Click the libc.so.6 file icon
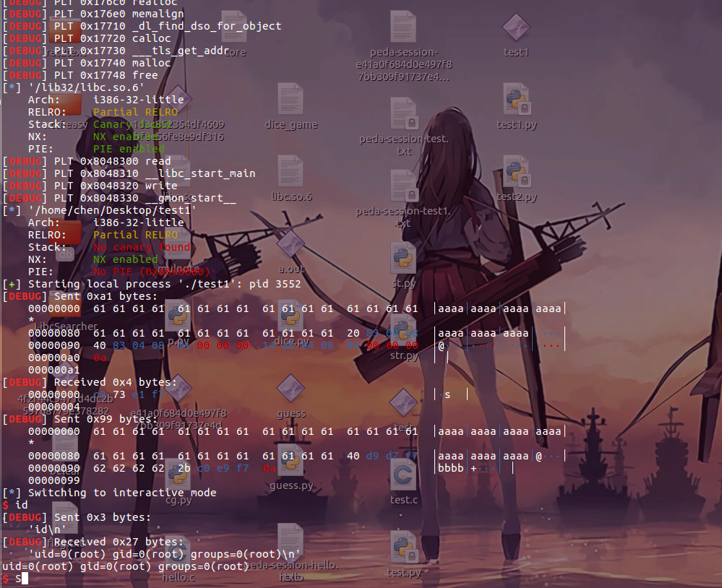The height and width of the screenshot is (588, 722). point(291,172)
